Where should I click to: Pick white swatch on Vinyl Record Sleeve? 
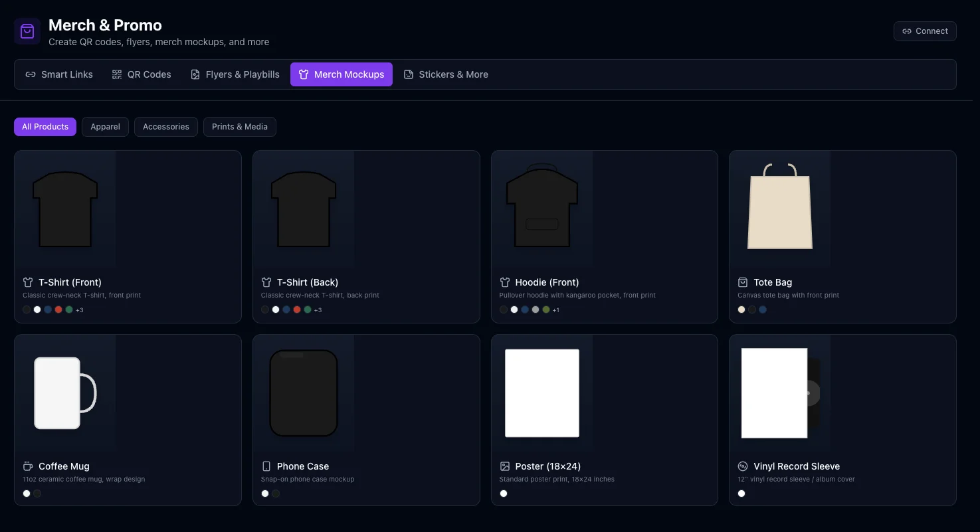(x=741, y=493)
